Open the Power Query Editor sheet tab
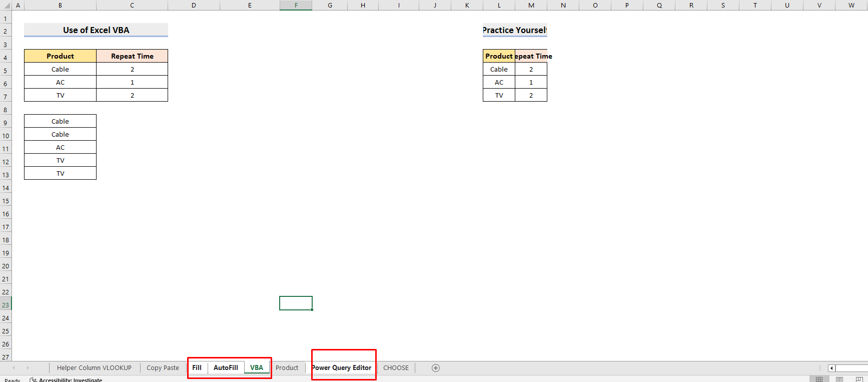Screen dimensions: 868x382 pyautogui.click(x=342, y=368)
